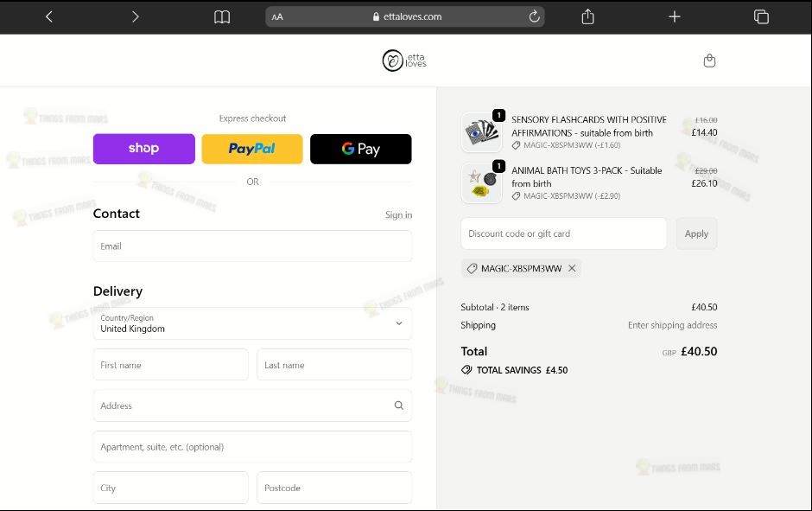Click the address search magnifier icon
This screenshot has height=511, width=812.
pos(399,406)
